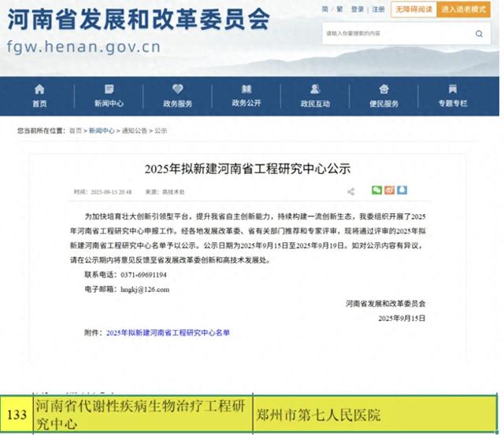This screenshot has width=504, height=435.
Task: Open the 政务服务 navigation menu item
Action: pos(177,103)
